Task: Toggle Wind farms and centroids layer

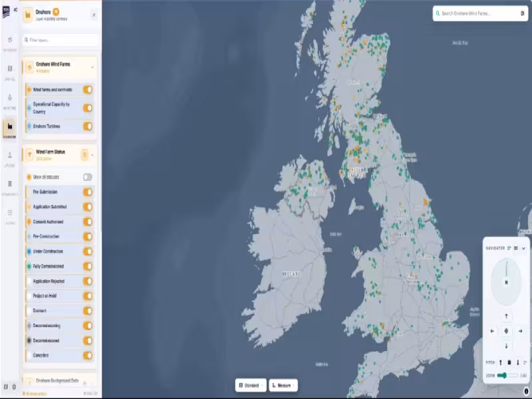Action: tap(88, 90)
